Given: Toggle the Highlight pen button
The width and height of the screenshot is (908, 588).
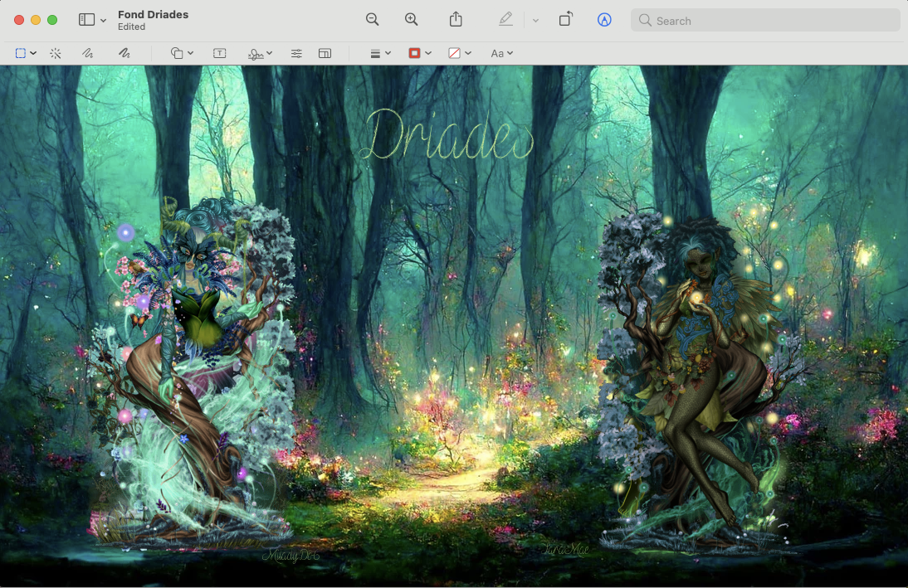Looking at the screenshot, I should [x=505, y=20].
